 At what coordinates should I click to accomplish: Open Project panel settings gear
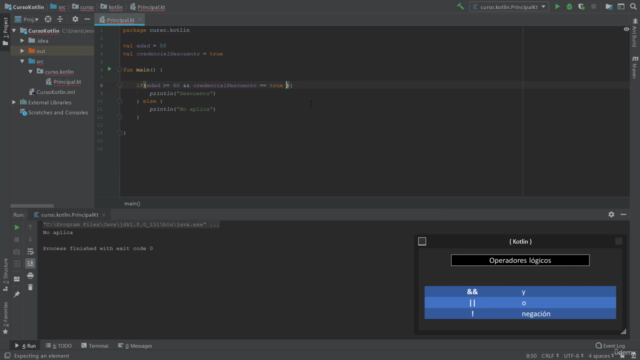tap(75, 19)
